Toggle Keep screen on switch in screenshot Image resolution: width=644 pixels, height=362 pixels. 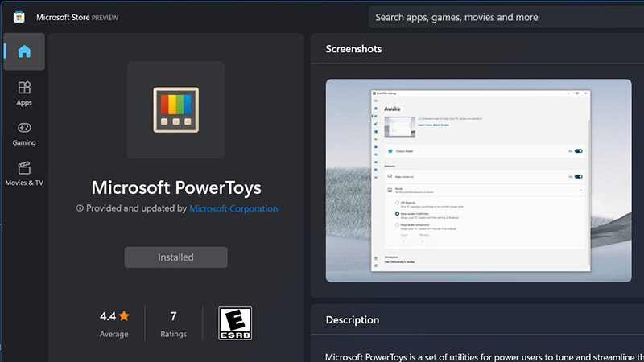[578, 176]
